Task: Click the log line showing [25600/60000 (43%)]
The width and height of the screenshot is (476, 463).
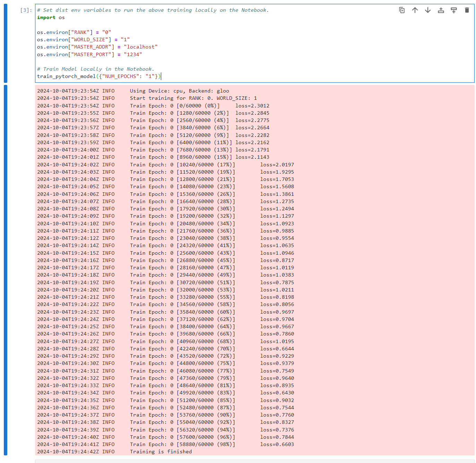Action: click(166, 253)
